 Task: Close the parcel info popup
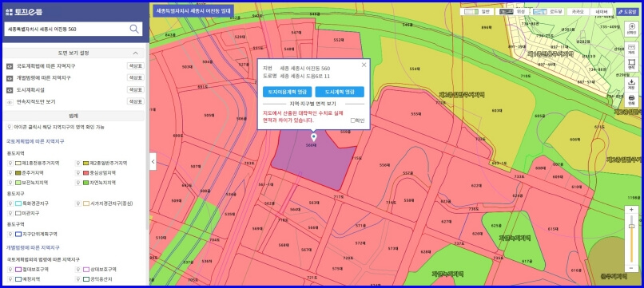click(x=364, y=65)
